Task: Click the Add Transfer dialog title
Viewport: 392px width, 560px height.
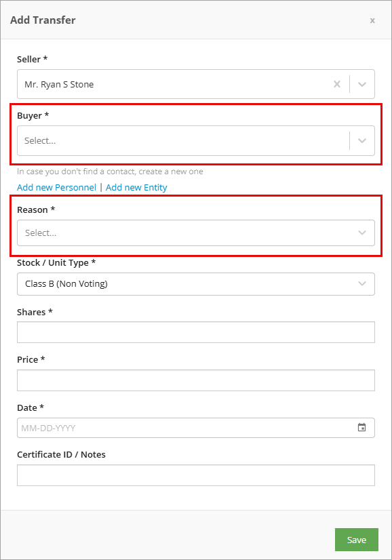Action: [x=43, y=20]
